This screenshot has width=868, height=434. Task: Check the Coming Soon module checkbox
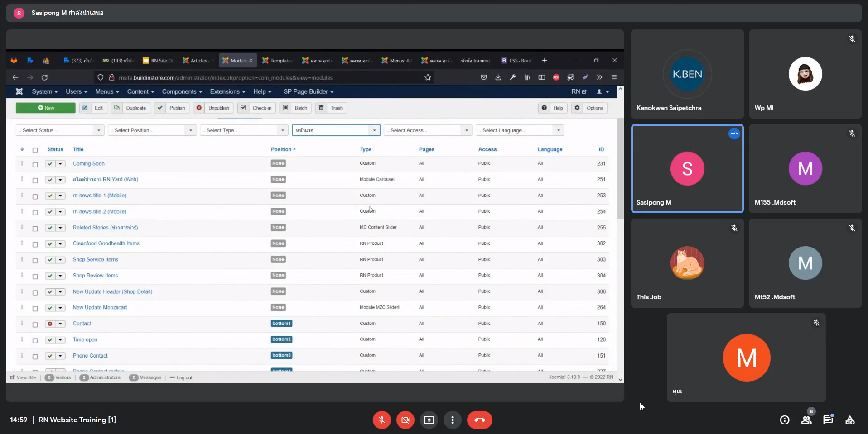[x=35, y=164]
